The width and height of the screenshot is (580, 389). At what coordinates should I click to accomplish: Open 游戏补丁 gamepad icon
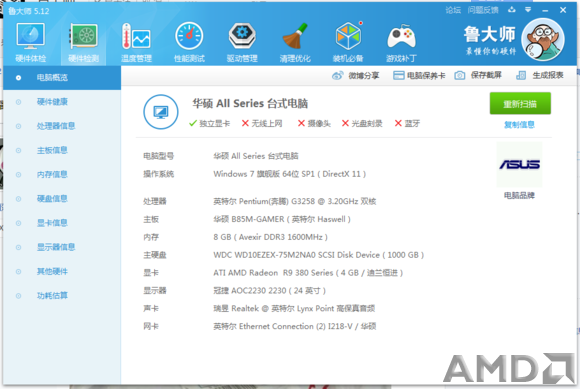(x=401, y=42)
